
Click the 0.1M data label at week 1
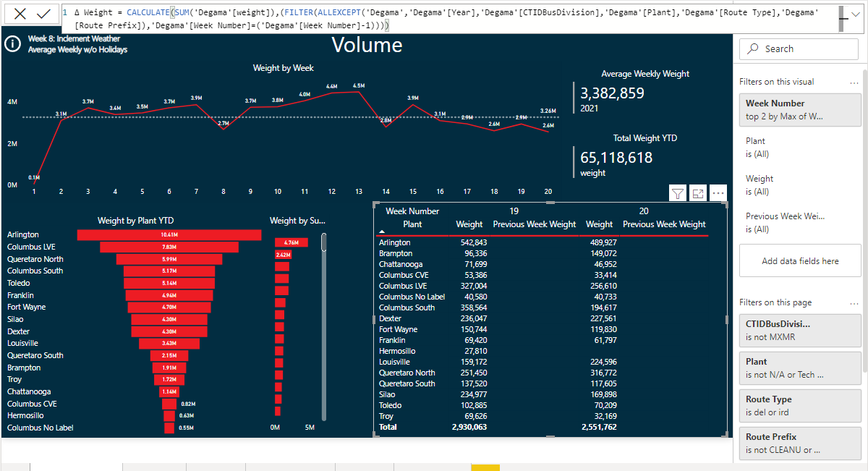[34, 177]
